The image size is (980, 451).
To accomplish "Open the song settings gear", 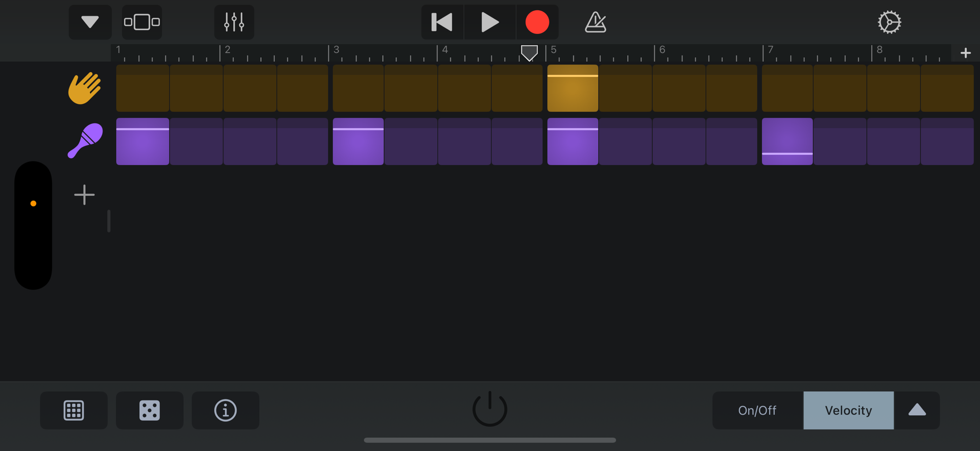I will click(889, 22).
